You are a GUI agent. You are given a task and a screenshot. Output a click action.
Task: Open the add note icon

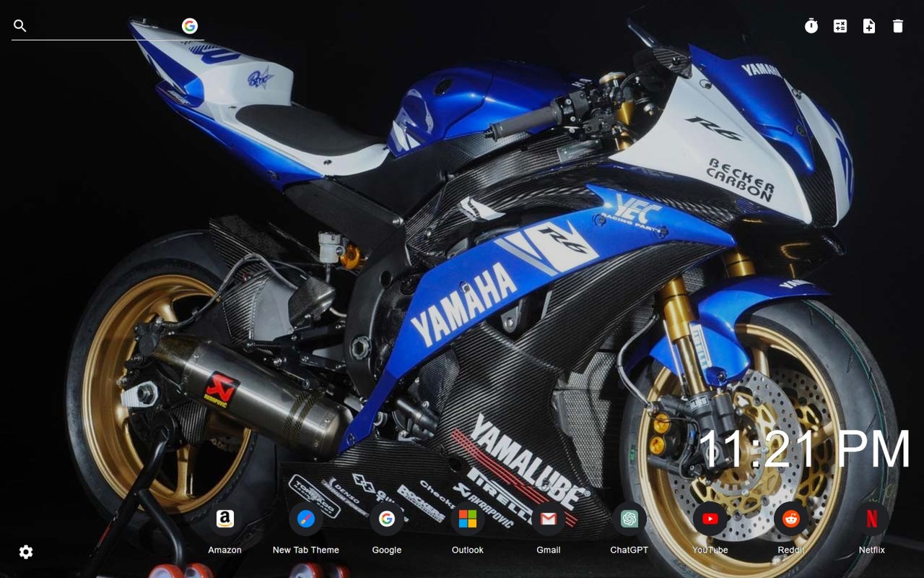coord(869,26)
